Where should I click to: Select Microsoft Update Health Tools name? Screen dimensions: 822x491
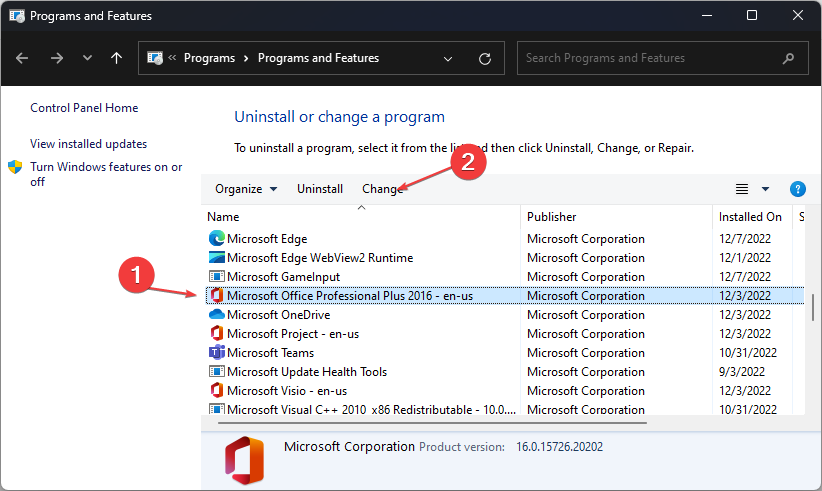click(307, 372)
